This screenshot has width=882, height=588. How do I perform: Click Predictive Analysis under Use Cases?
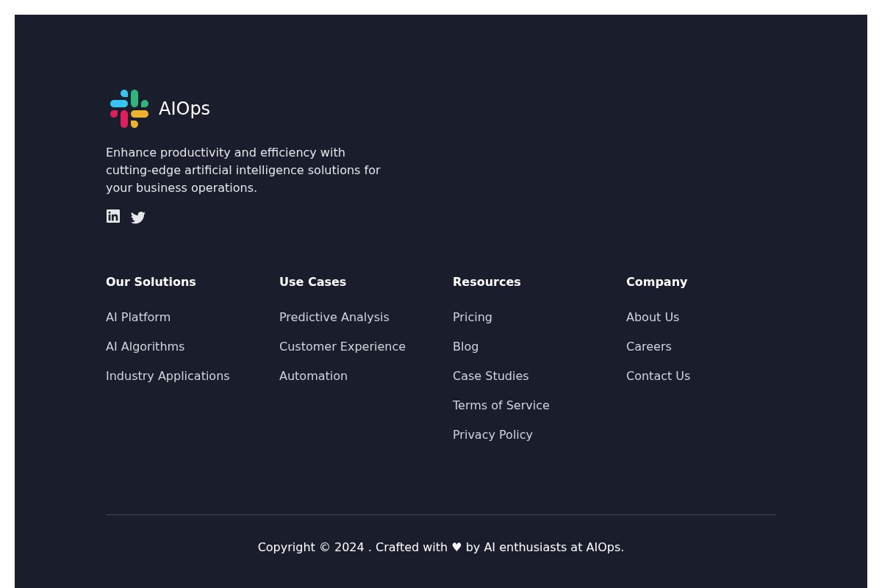[334, 317]
